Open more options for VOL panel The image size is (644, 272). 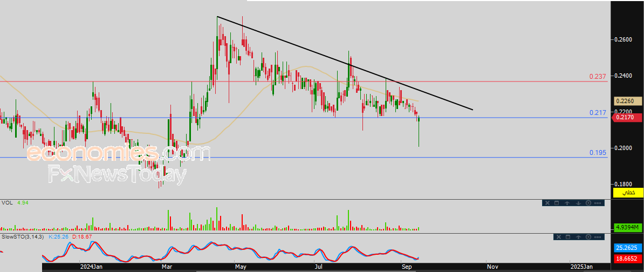pyautogui.click(x=598, y=203)
